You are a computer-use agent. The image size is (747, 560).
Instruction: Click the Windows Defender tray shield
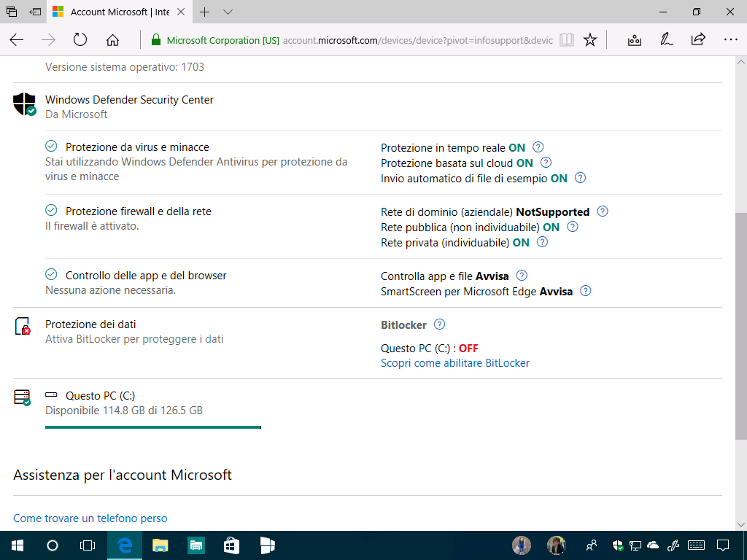point(618,545)
